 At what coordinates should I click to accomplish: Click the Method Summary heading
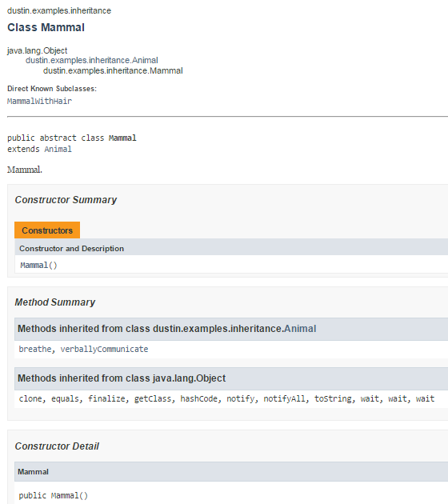pos(55,302)
